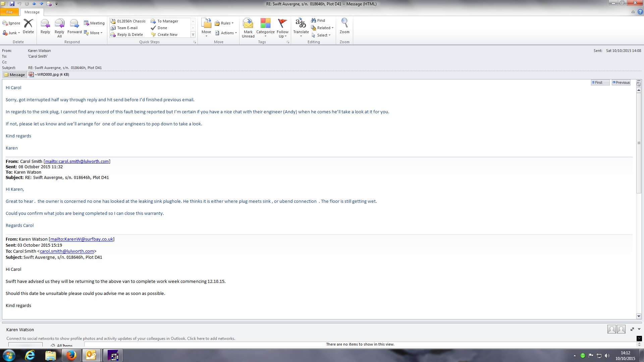Screen dimensions: 644x362
Task: Click the carol.smith@lulworth.com mailto link
Action: tap(77, 161)
